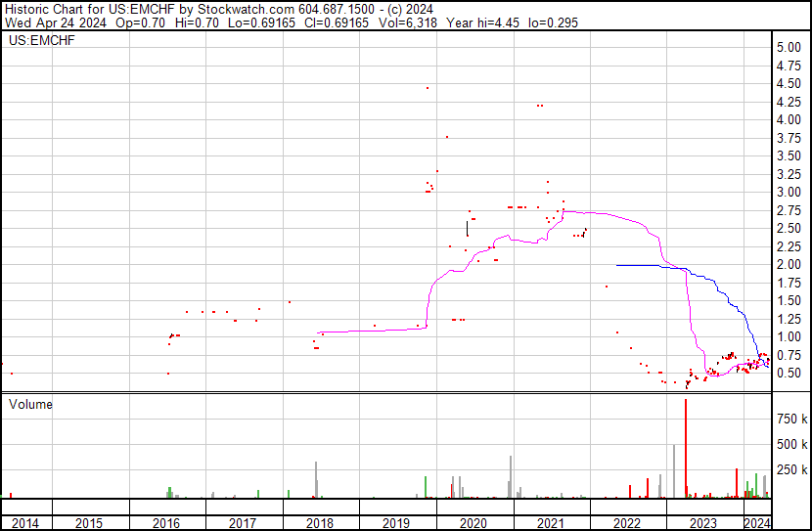Click the 4.00 price axis label
The height and width of the screenshot is (531, 812).
tap(789, 119)
